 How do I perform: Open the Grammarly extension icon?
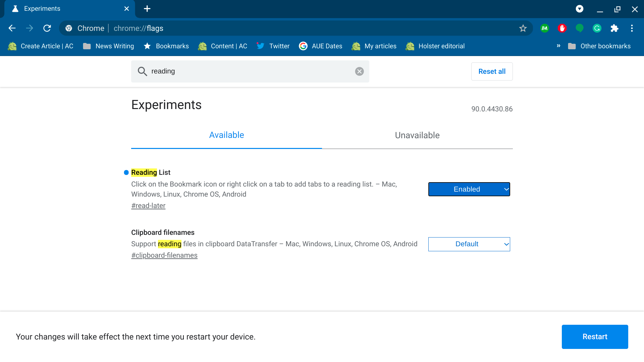click(597, 28)
